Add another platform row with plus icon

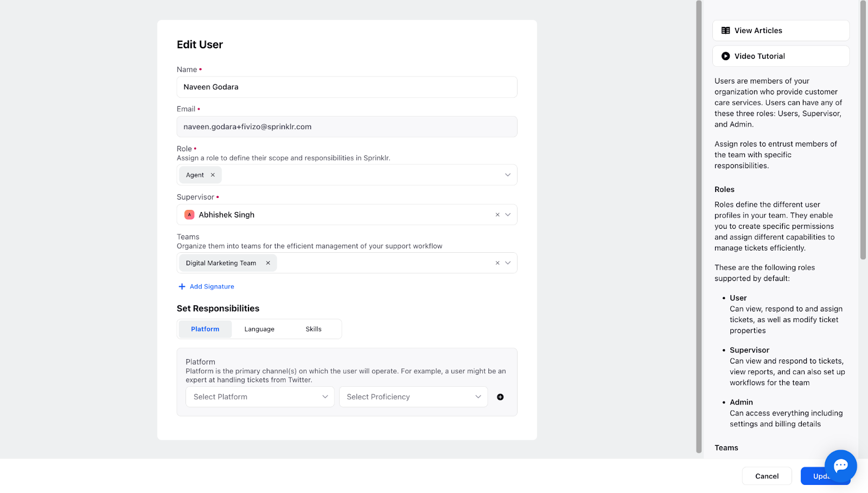(x=500, y=397)
